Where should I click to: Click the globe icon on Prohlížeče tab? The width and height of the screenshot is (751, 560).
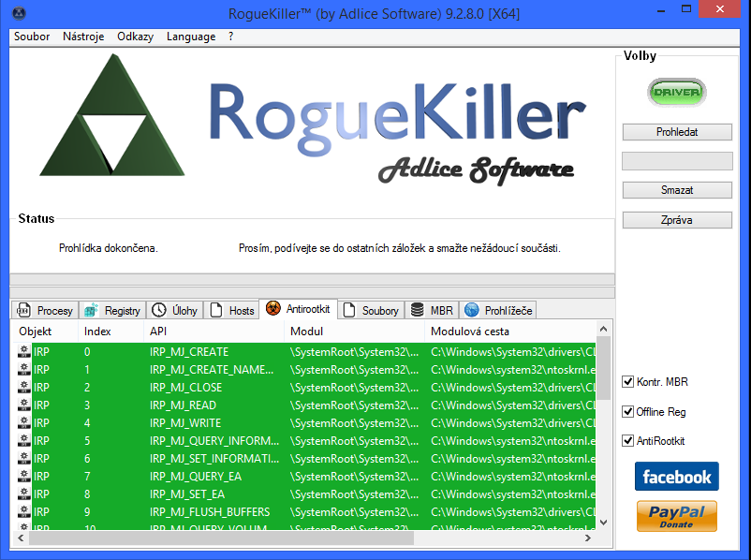pos(472,310)
